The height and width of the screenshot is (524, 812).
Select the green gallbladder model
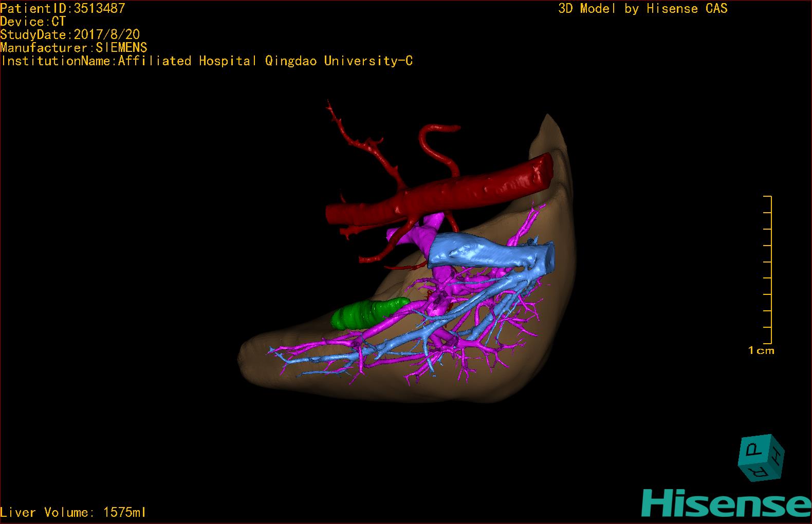[x=370, y=313]
